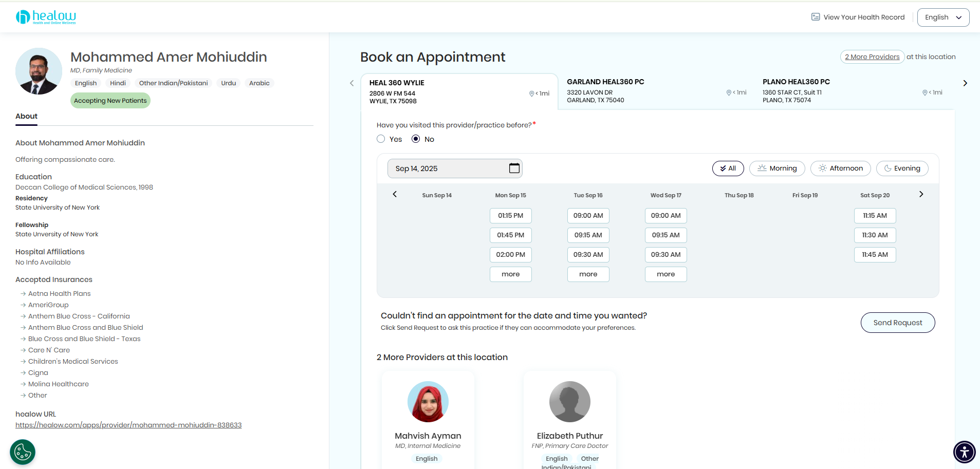Viewport: 980px width, 469px height.
Task: Click the Send Request button
Action: [x=897, y=323]
